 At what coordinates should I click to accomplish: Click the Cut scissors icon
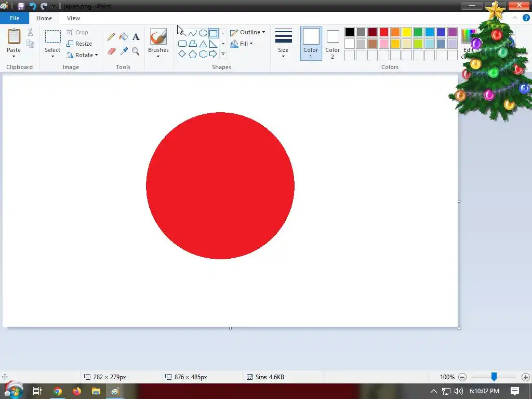[31, 32]
